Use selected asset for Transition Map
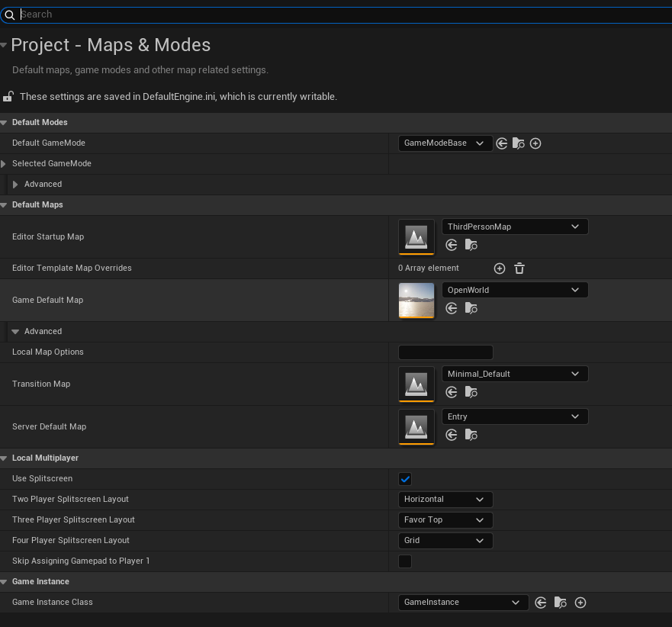The width and height of the screenshot is (672, 627). tap(452, 393)
